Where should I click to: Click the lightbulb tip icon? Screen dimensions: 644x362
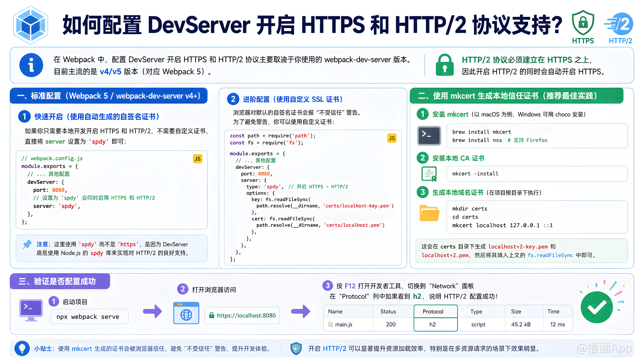point(22,348)
